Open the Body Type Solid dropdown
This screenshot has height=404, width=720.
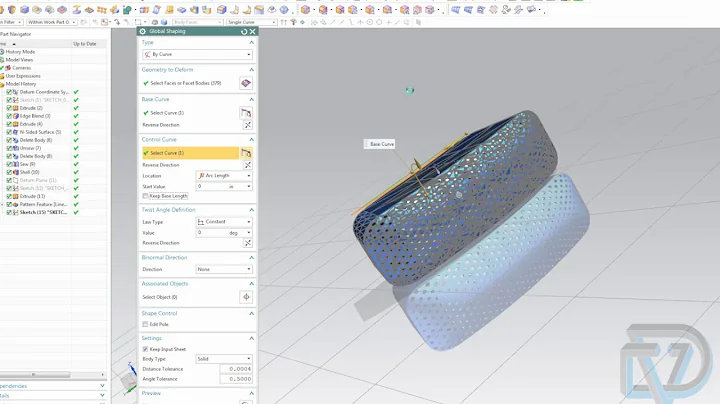coord(224,359)
